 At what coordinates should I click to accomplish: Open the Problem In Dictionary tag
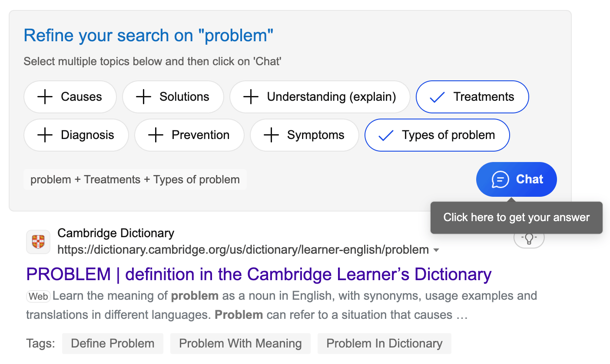click(384, 344)
